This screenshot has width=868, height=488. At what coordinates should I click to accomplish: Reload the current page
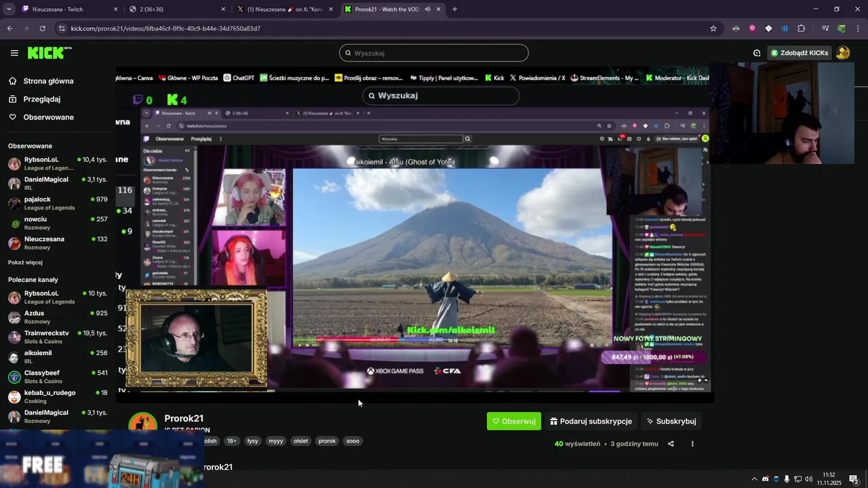tap(42, 28)
